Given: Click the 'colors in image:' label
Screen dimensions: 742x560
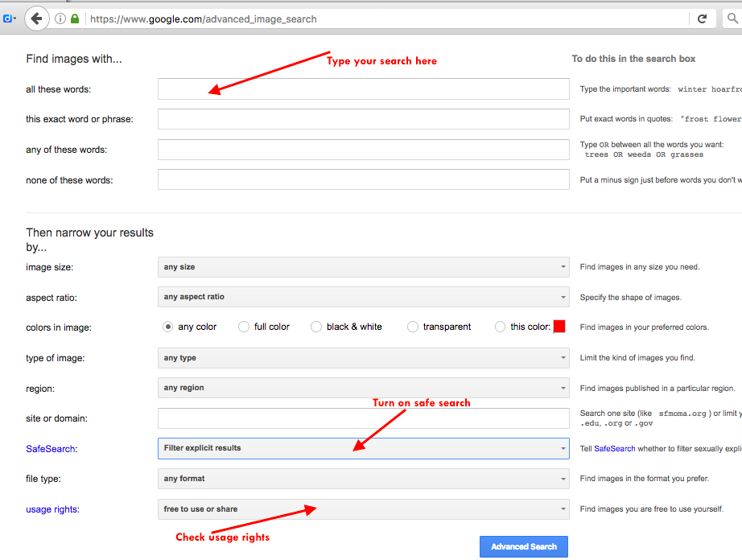Looking at the screenshot, I should click(x=59, y=327).
